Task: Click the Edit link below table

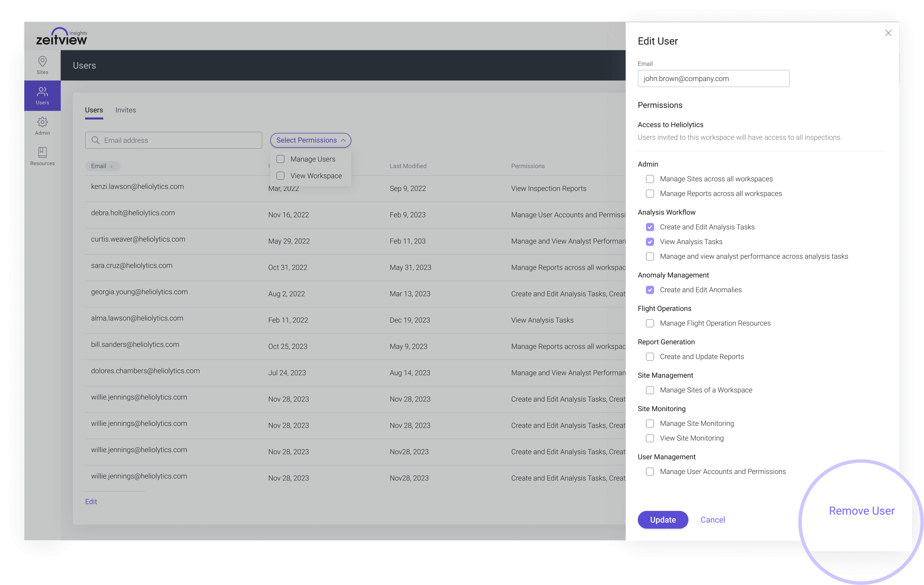Action: tap(91, 501)
